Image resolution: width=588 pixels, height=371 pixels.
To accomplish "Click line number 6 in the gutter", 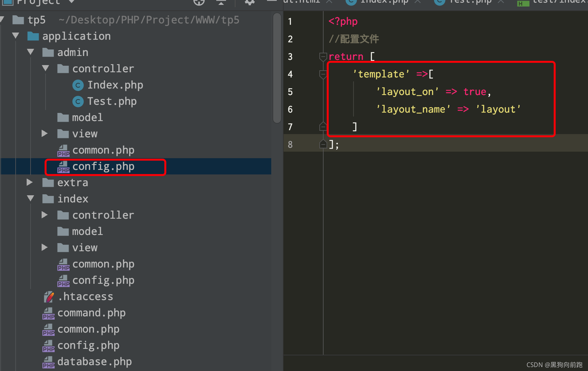I will click(x=290, y=110).
